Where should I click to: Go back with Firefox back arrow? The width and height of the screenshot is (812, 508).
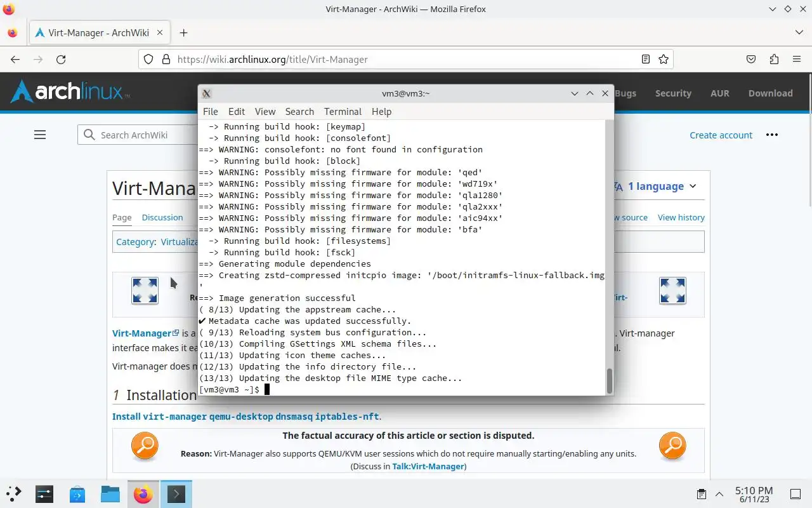[x=15, y=59]
